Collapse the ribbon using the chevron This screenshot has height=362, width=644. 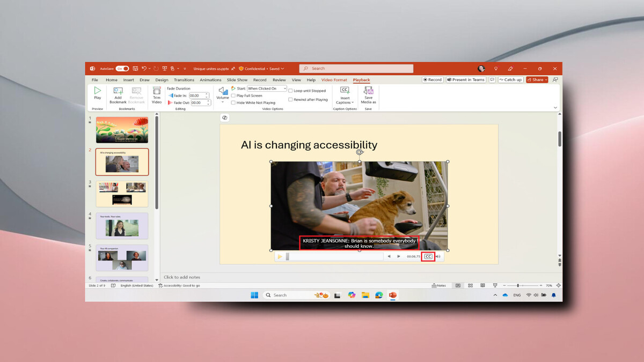555,108
